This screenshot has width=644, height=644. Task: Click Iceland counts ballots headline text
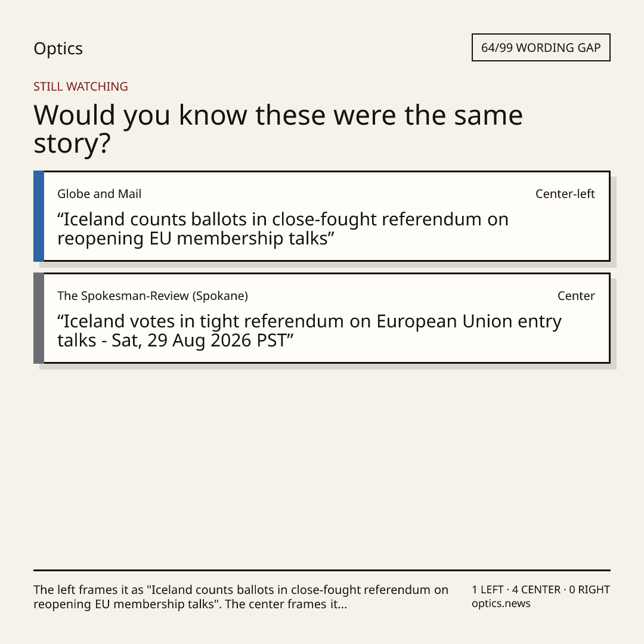[x=283, y=229]
